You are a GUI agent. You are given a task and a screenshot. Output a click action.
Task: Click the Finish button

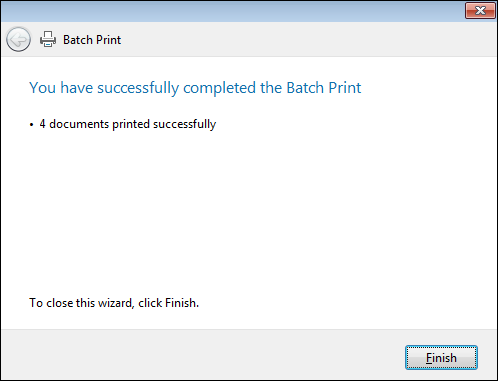441,358
